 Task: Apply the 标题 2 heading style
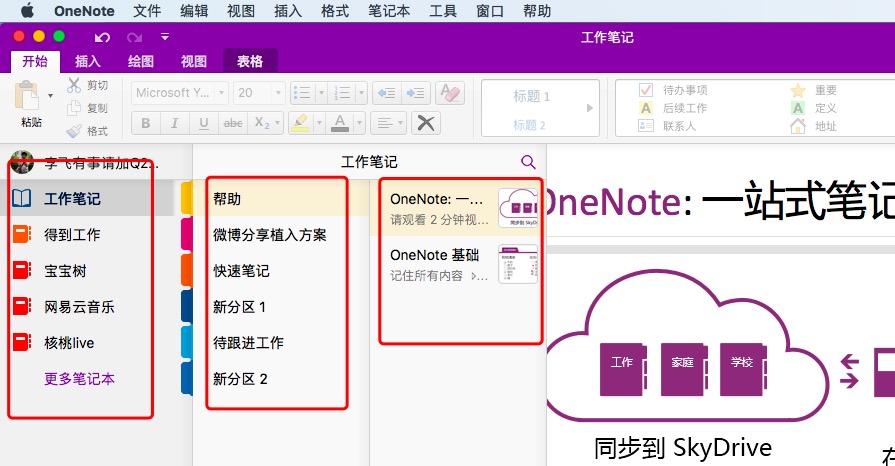(x=529, y=125)
